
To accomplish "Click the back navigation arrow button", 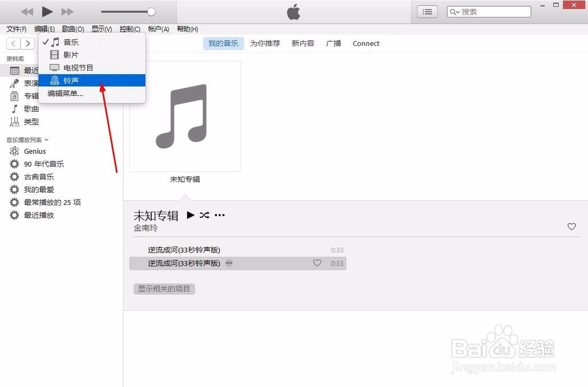I will pos(13,43).
